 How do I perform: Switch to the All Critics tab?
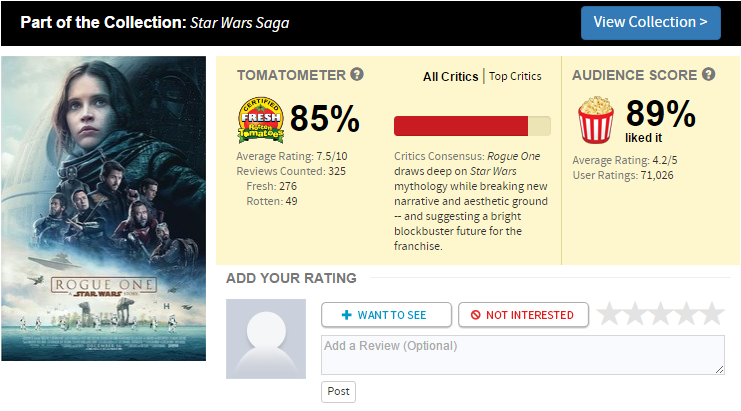tap(451, 76)
